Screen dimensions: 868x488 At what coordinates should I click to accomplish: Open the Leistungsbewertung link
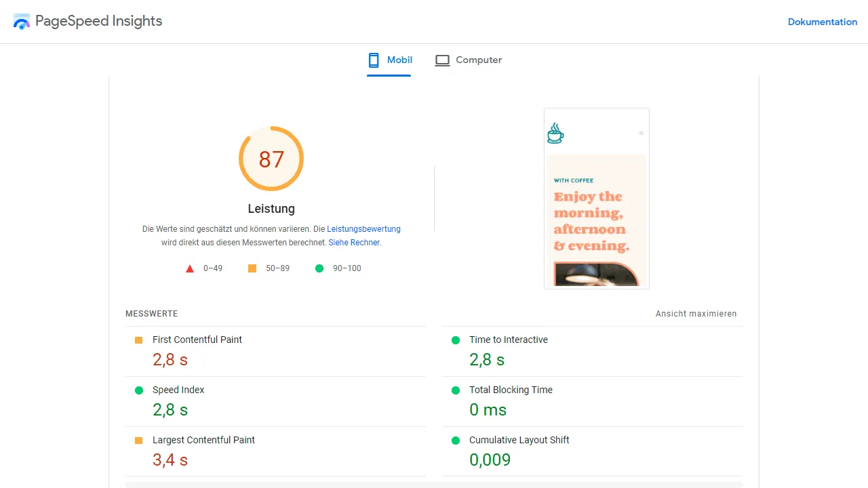click(x=363, y=229)
